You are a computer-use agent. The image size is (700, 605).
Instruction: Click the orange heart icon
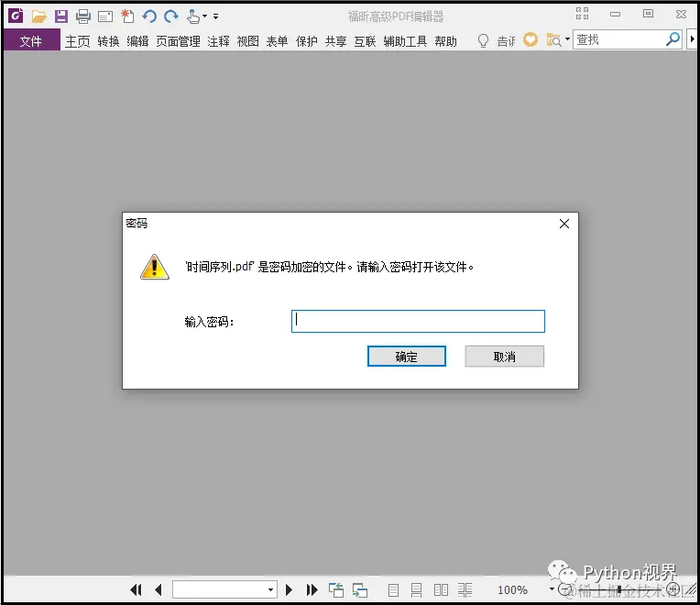(x=530, y=39)
